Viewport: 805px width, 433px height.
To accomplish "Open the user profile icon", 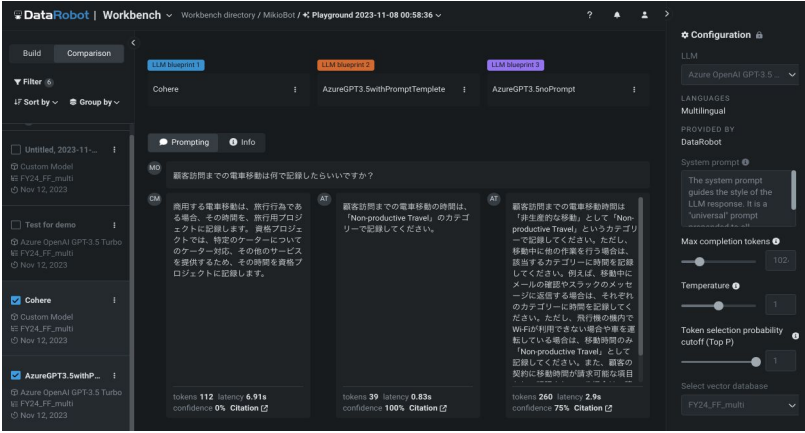I will (x=644, y=15).
